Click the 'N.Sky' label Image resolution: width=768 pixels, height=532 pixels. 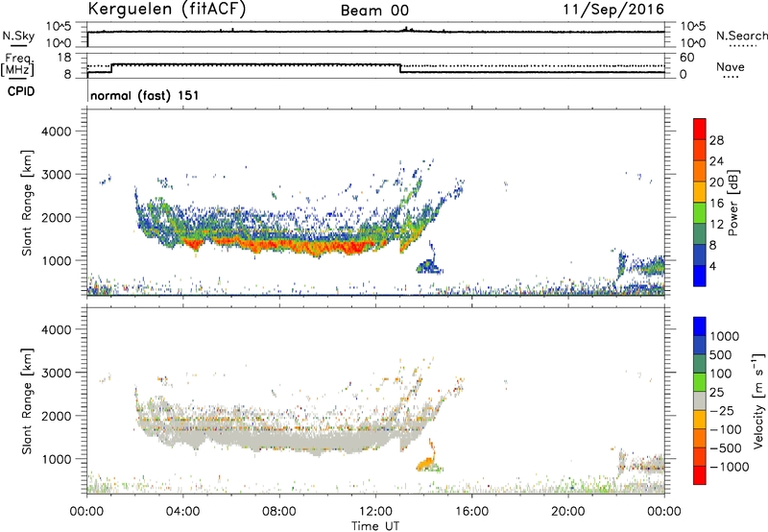18,36
